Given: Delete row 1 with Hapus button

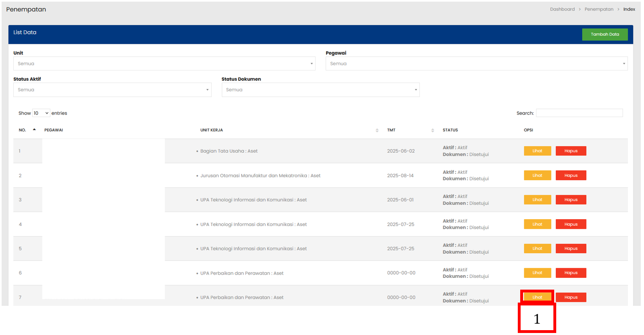Looking at the screenshot, I should tap(570, 151).
